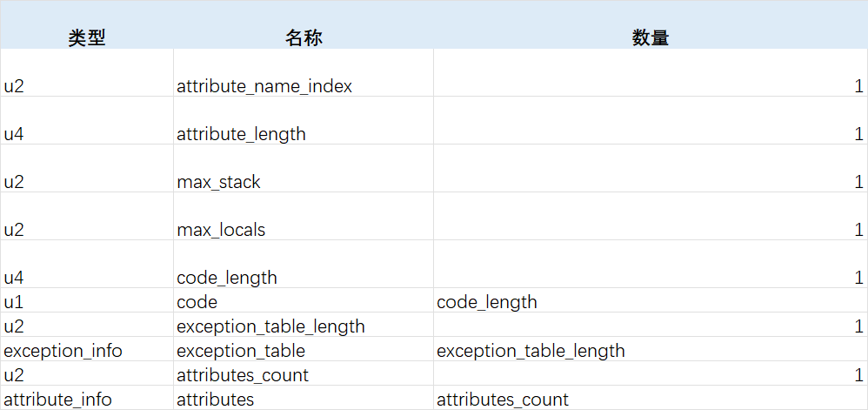
Task: Select the code cell in name column
Action: click(304, 300)
